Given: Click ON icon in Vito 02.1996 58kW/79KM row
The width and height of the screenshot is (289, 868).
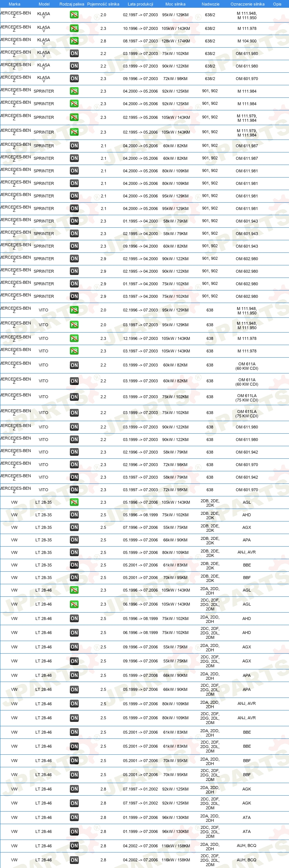Looking at the screenshot, I should [74, 452].
